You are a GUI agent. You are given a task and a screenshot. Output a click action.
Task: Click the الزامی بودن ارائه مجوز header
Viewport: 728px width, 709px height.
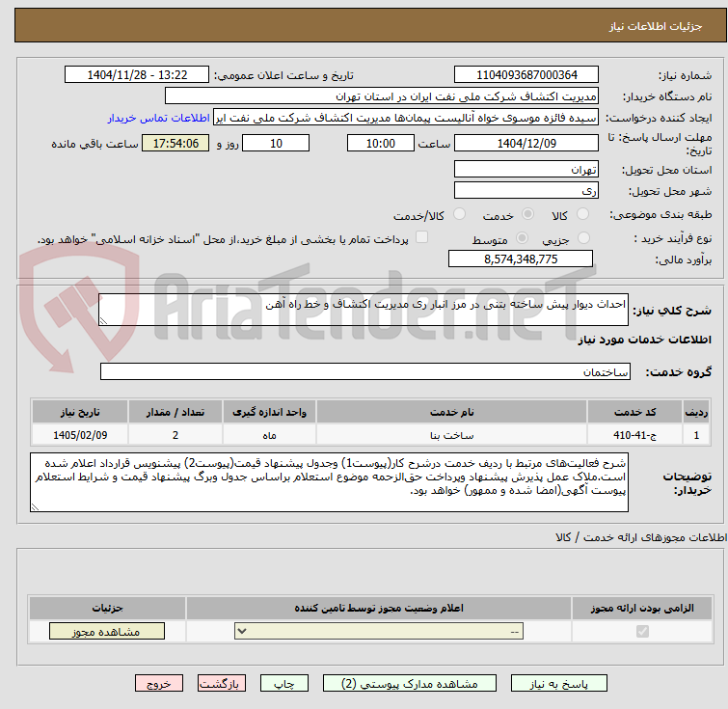tap(642, 608)
